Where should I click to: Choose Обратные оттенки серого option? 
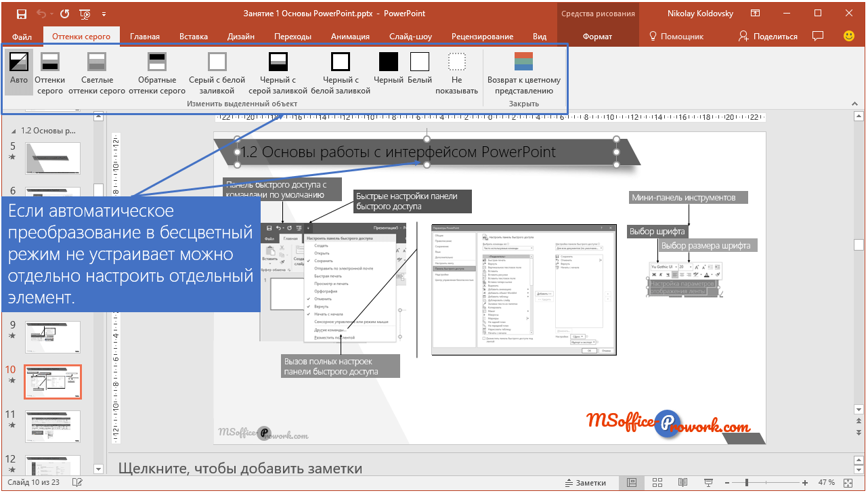[157, 73]
